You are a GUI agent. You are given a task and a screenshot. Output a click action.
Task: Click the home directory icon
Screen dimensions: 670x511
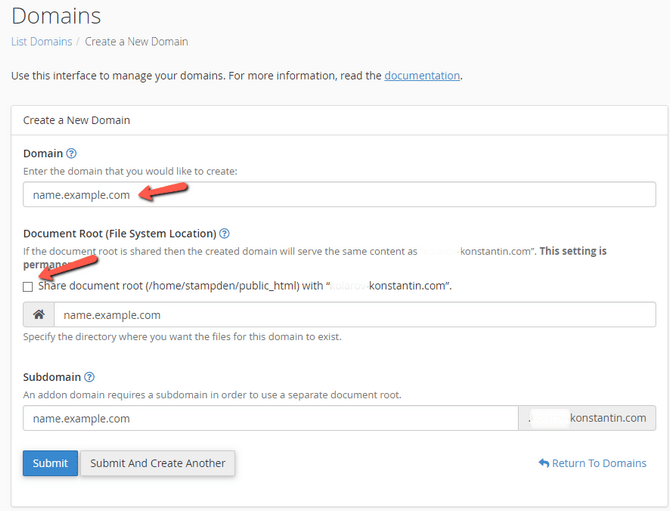(x=39, y=315)
